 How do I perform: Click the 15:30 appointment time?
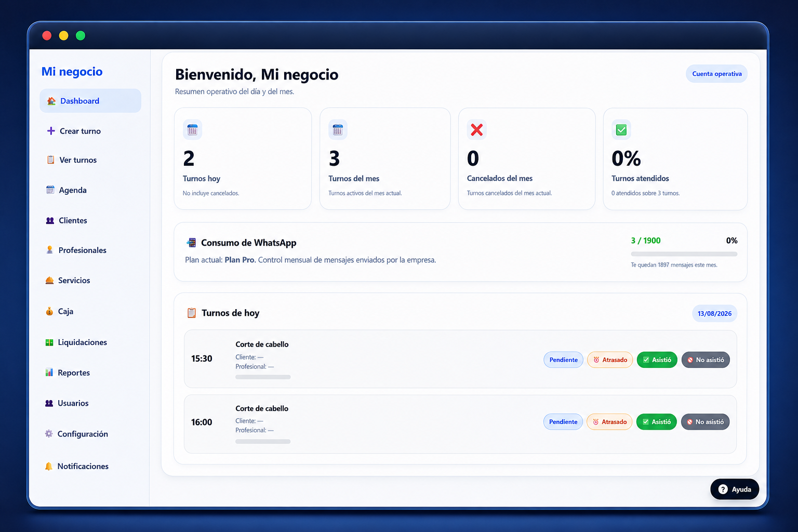click(202, 358)
